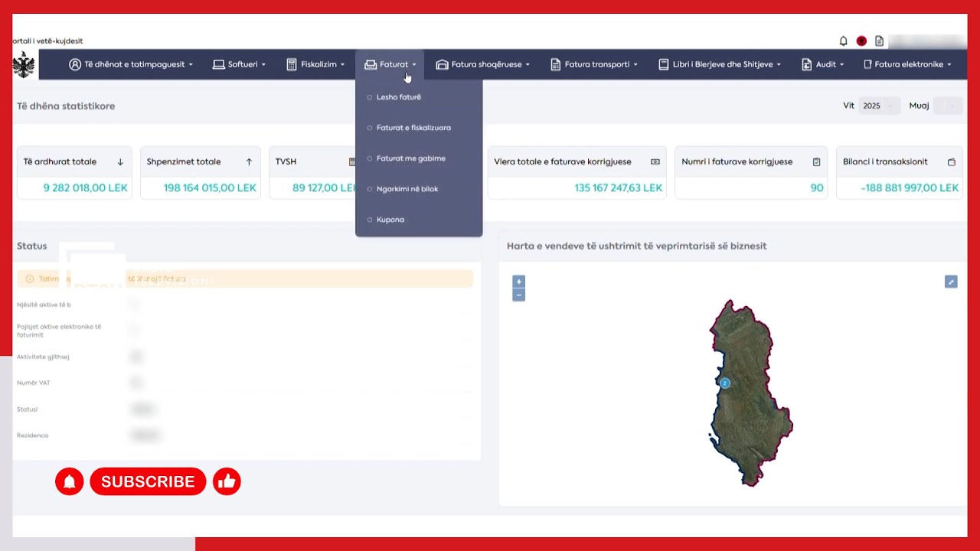Click the 135 167 247,63 LEK corrective invoices value
Screen dimensions: 980x551
(x=619, y=187)
